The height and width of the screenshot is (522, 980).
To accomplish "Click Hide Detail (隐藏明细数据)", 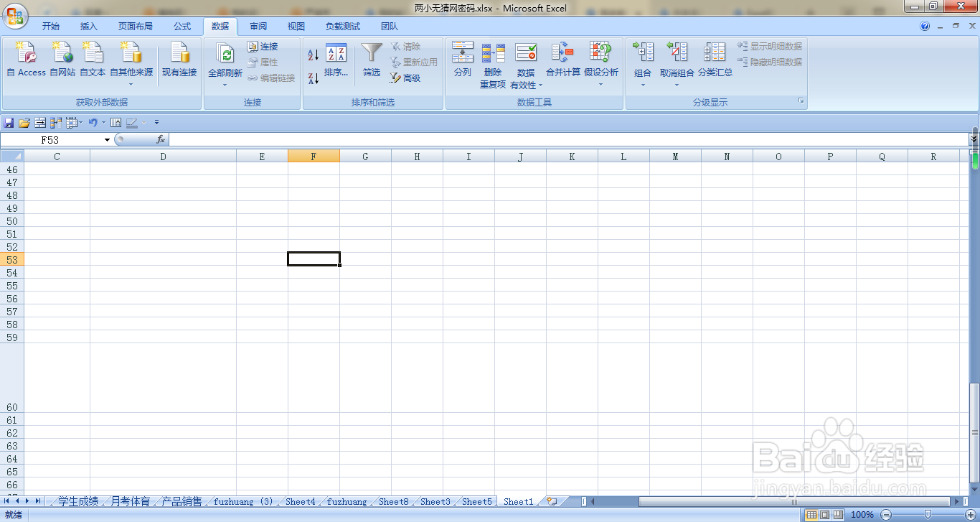I will coord(770,62).
